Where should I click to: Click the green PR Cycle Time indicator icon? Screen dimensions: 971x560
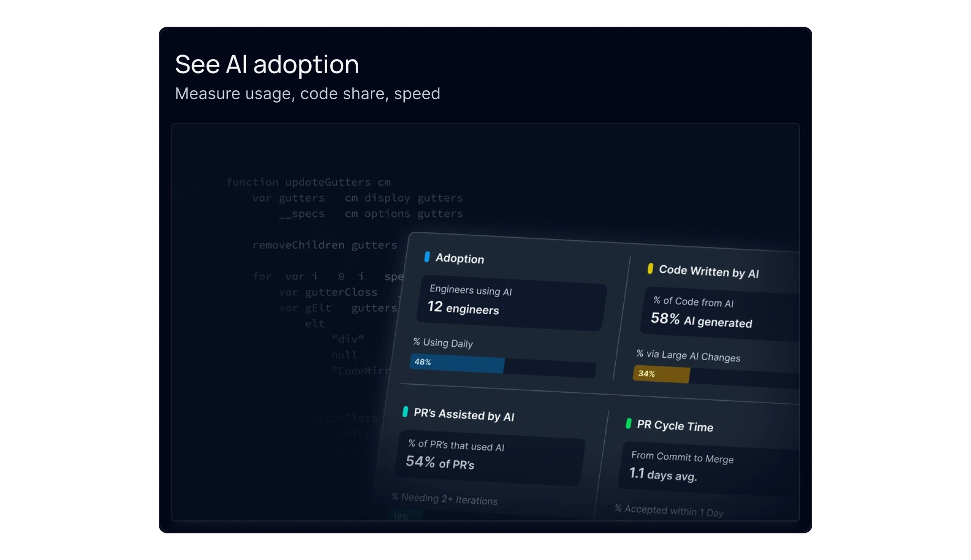click(x=628, y=424)
